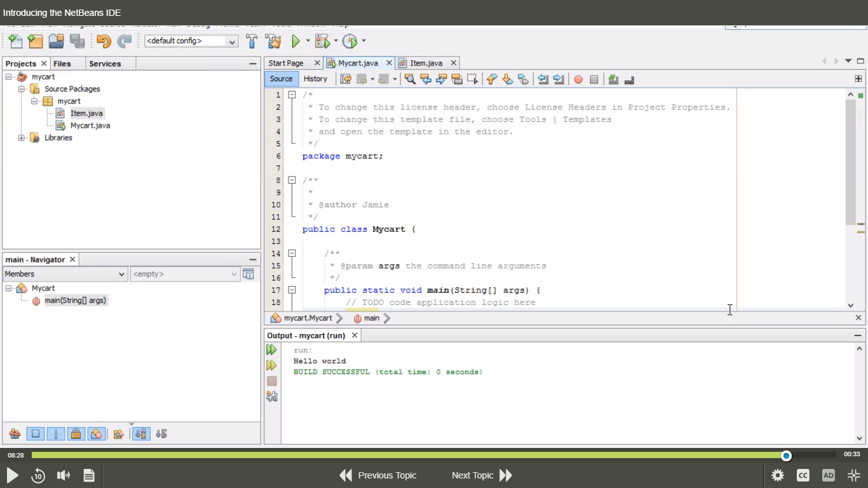
Task: Toggle closed captions CC button
Action: coord(803,475)
